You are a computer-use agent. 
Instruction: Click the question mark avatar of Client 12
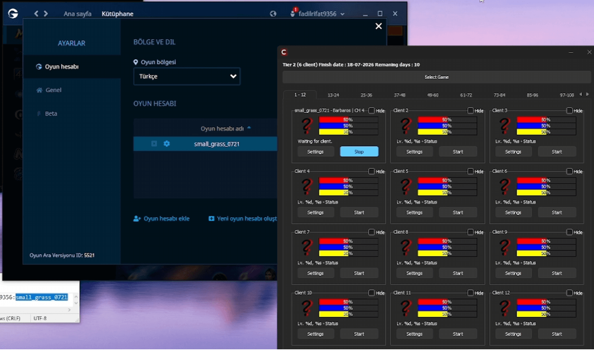(505, 308)
